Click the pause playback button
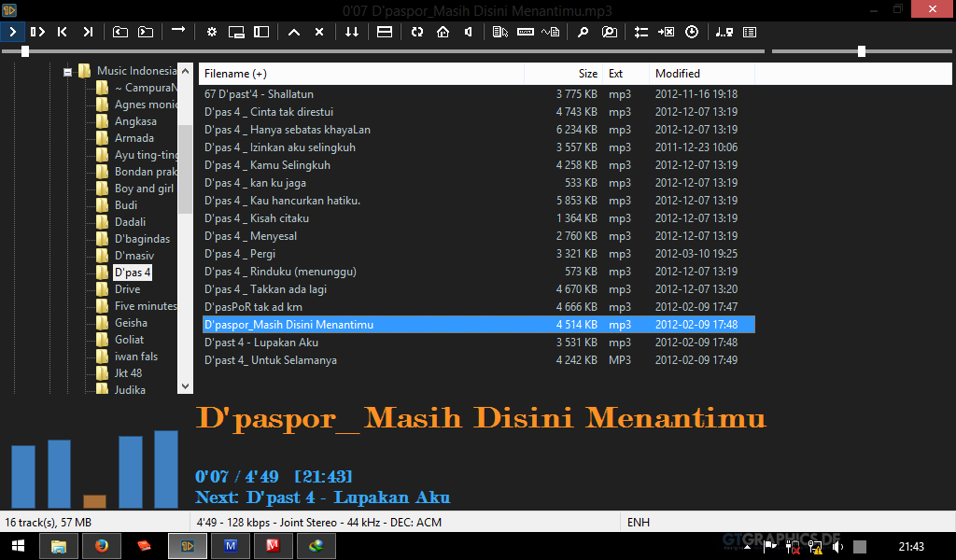The image size is (956, 560). click(x=39, y=31)
